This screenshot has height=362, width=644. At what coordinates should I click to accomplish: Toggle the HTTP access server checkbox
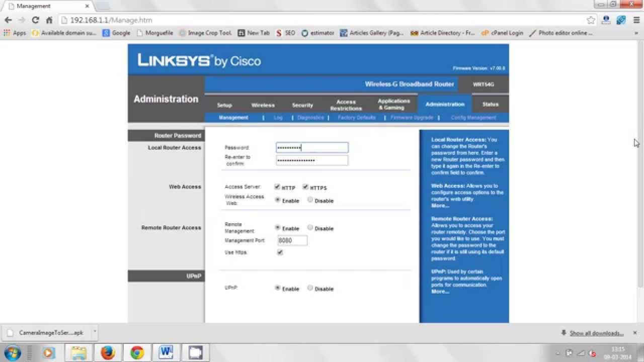[x=277, y=187]
